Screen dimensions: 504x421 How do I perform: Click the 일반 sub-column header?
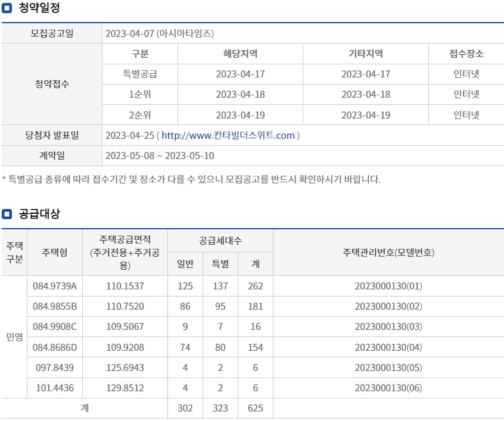click(x=185, y=264)
